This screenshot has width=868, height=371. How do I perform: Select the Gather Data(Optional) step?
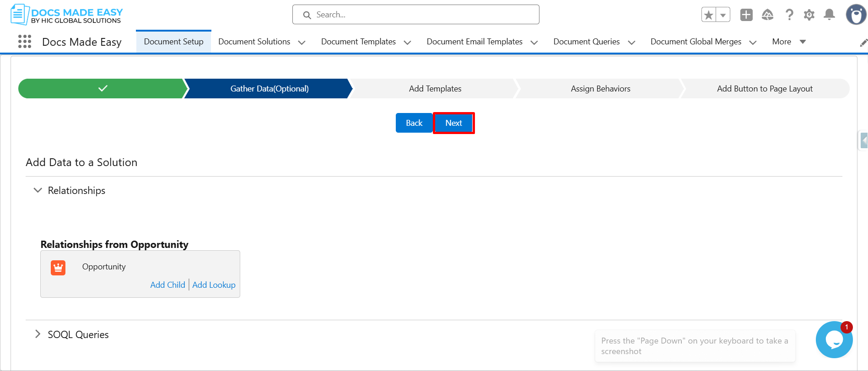coord(269,88)
